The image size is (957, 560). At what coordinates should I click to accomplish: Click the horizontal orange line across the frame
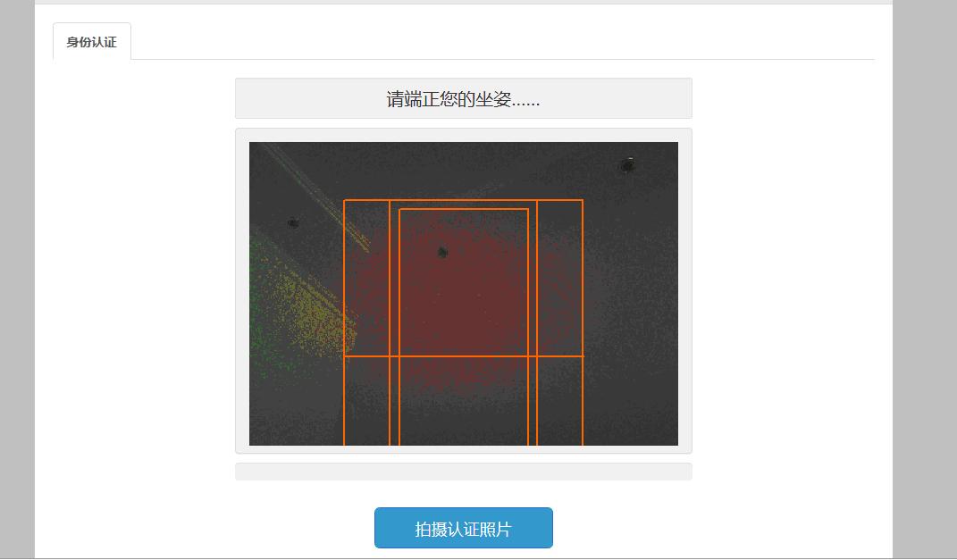click(463, 355)
